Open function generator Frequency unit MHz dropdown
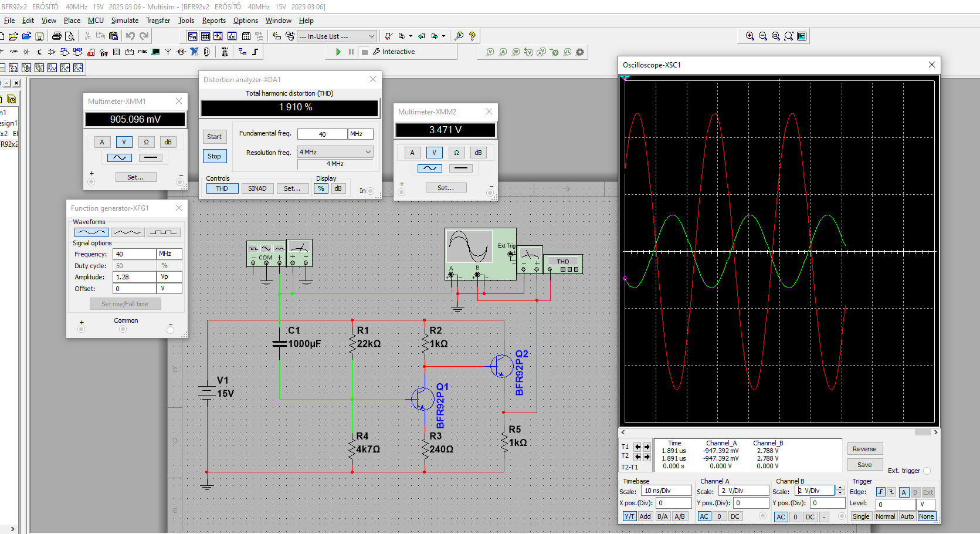Screen dimensions: 980x534 click(169, 254)
